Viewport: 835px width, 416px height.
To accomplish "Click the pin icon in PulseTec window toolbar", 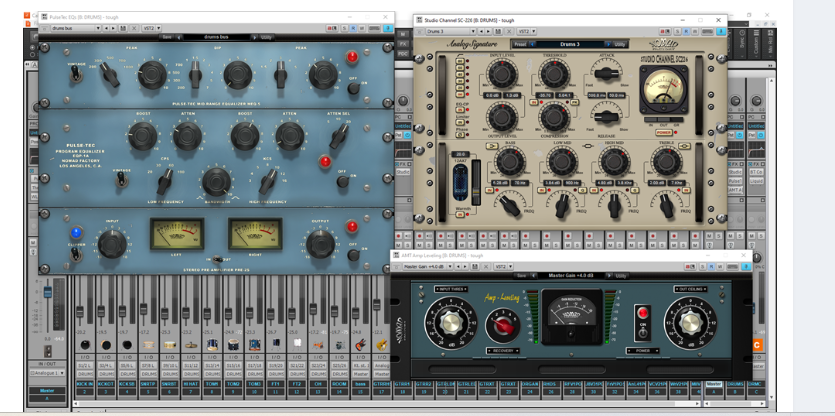I will click(388, 28).
